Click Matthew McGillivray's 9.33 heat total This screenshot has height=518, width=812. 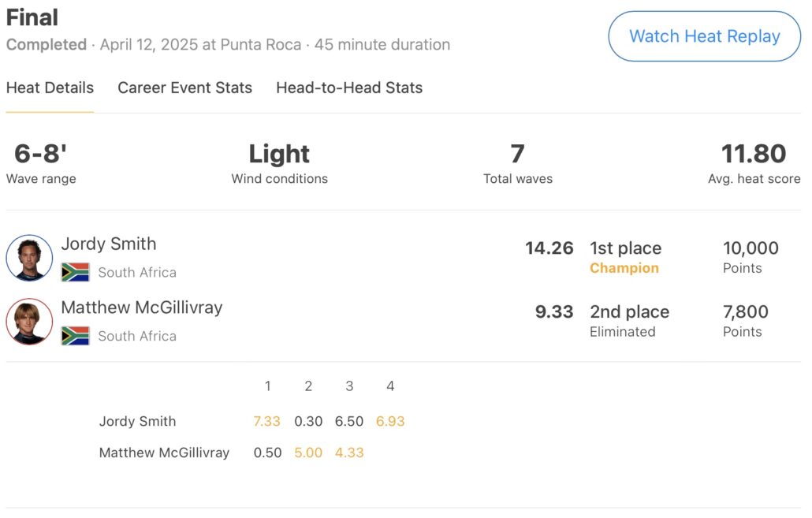[553, 311]
